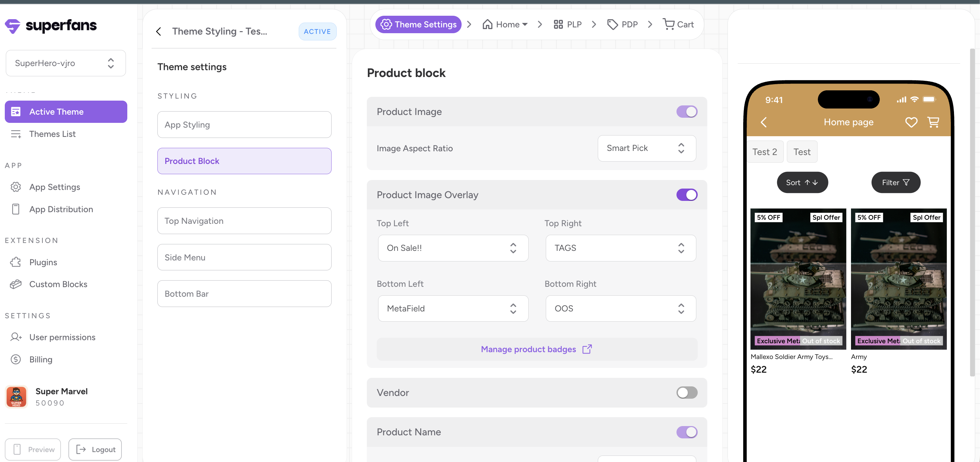Tap the cart icon in phone preview header
Image resolution: width=980 pixels, height=462 pixels.
coord(933,122)
